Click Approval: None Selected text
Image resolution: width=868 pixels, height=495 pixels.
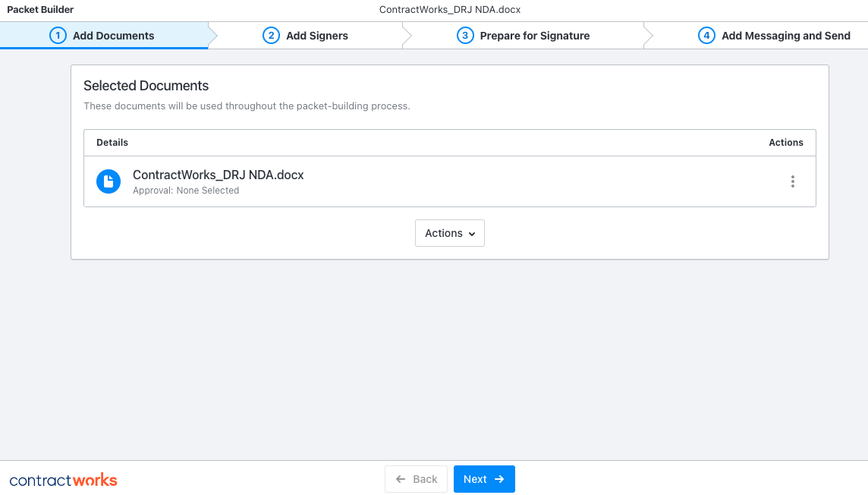[x=186, y=190]
